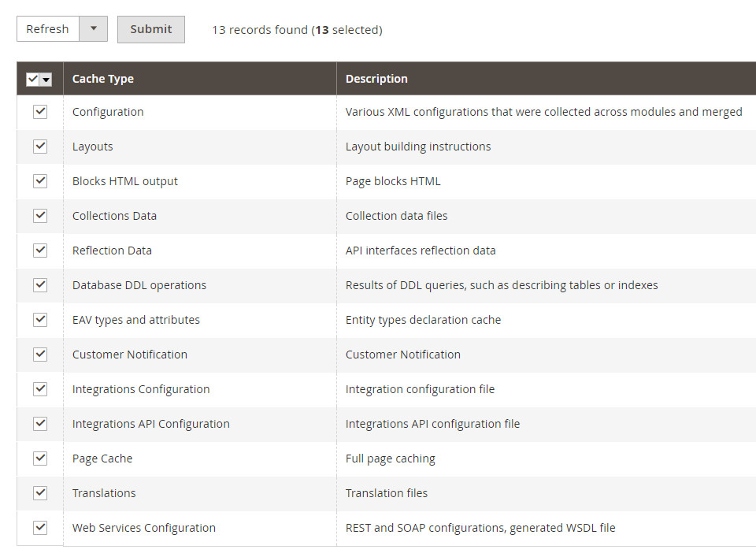Uncheck Integrations Configuration checkbox
This screenshot has height=557, width=756.
(40, 389)
